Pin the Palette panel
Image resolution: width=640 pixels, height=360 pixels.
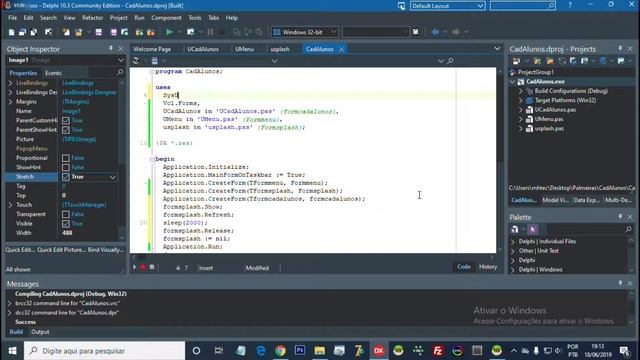(620, 217)
